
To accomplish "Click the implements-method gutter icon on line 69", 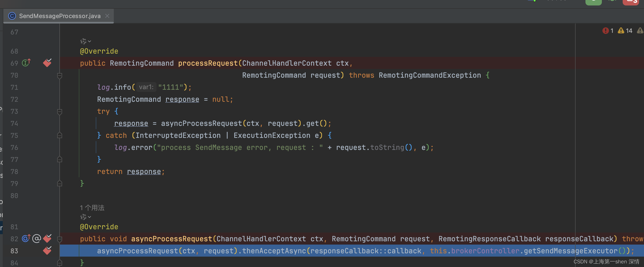I will point(26,63).
